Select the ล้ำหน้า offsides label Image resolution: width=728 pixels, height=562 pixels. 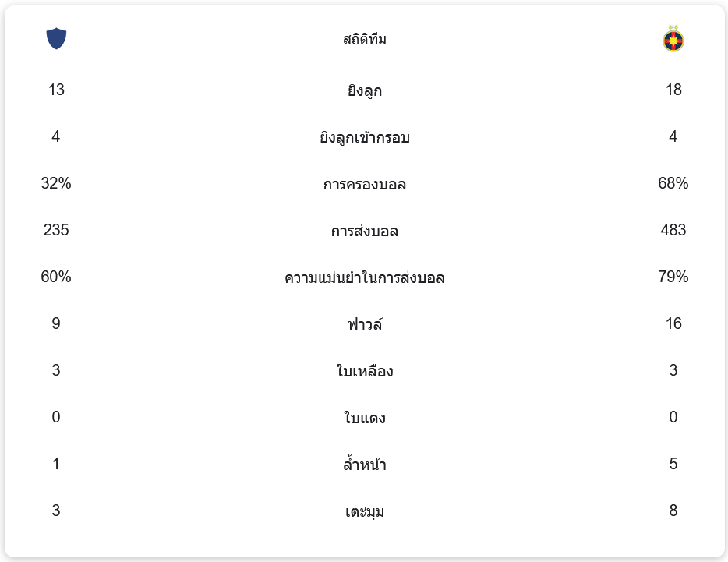[x=365, y=465]
